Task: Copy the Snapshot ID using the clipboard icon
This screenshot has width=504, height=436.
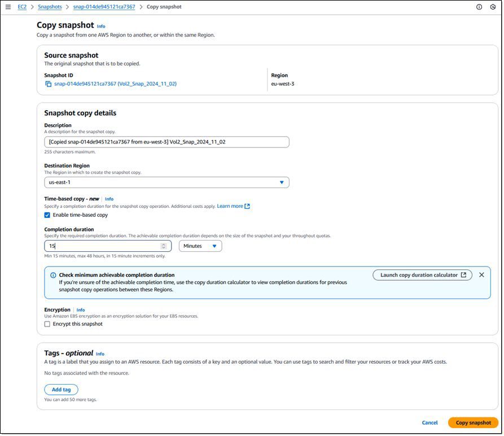Action: pyautogui.click(x=47, y=84)
